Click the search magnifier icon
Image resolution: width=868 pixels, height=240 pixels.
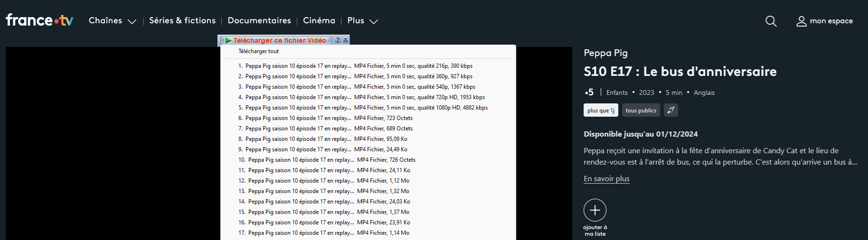pyautogui.click(x=771, y=21)
